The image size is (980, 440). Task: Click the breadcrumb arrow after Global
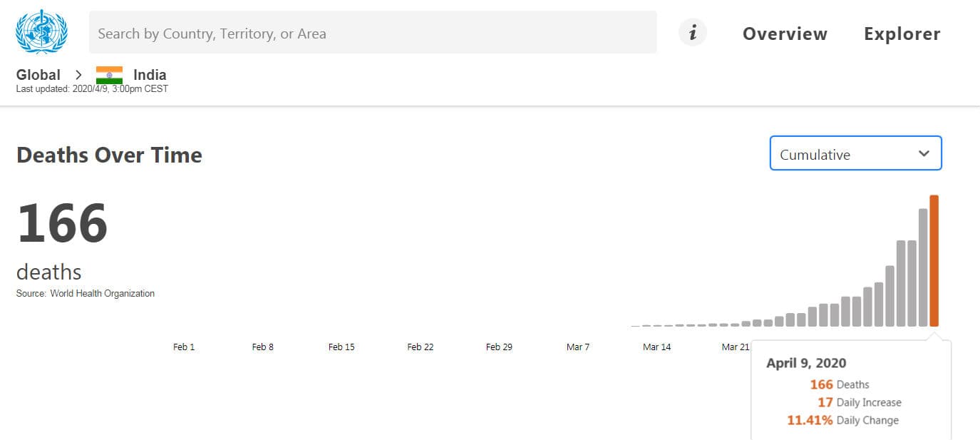click(79, 75)
